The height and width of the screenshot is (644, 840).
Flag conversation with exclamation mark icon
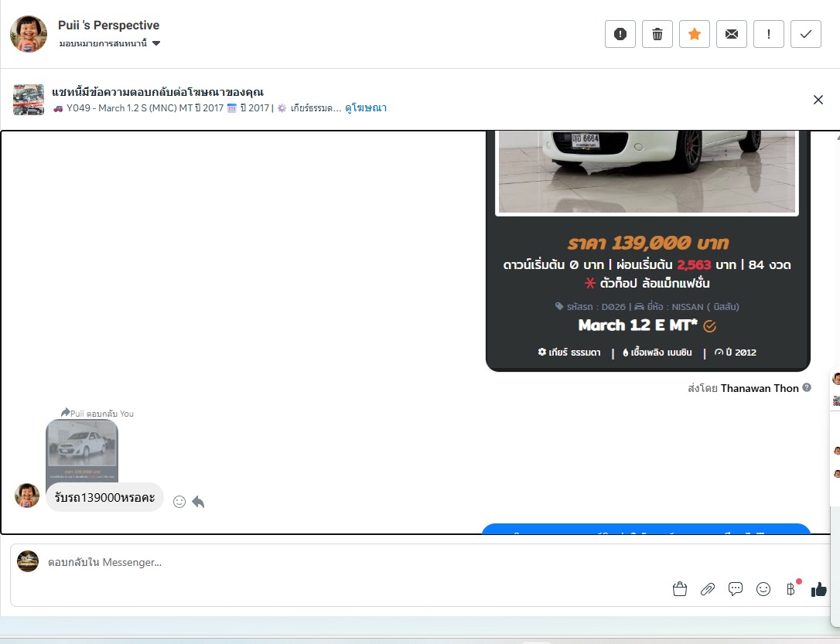tap(769, 34)
